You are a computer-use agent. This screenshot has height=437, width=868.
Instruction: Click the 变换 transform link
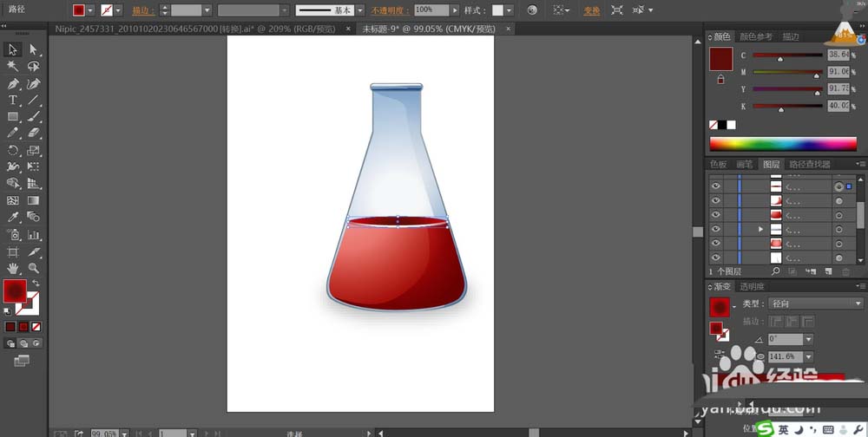tap(591, 10)
